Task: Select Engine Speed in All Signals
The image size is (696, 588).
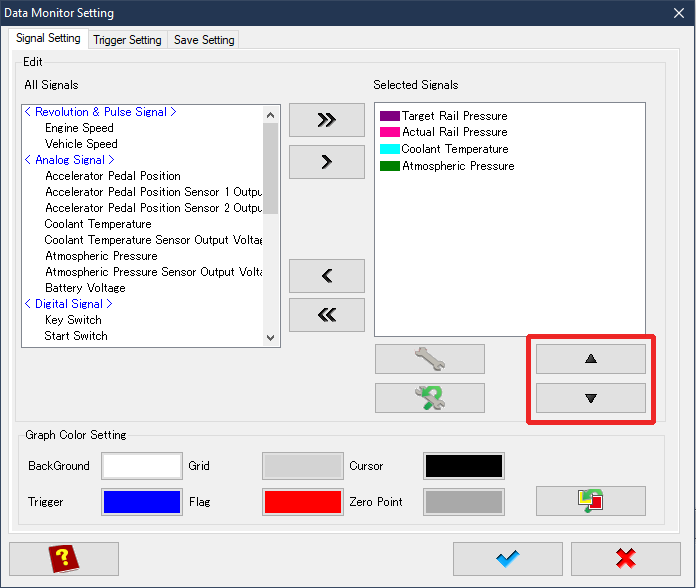Action: 79,128
